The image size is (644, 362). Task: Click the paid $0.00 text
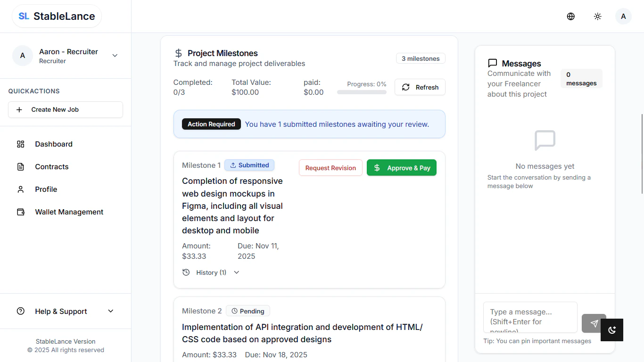click(314, 87)
